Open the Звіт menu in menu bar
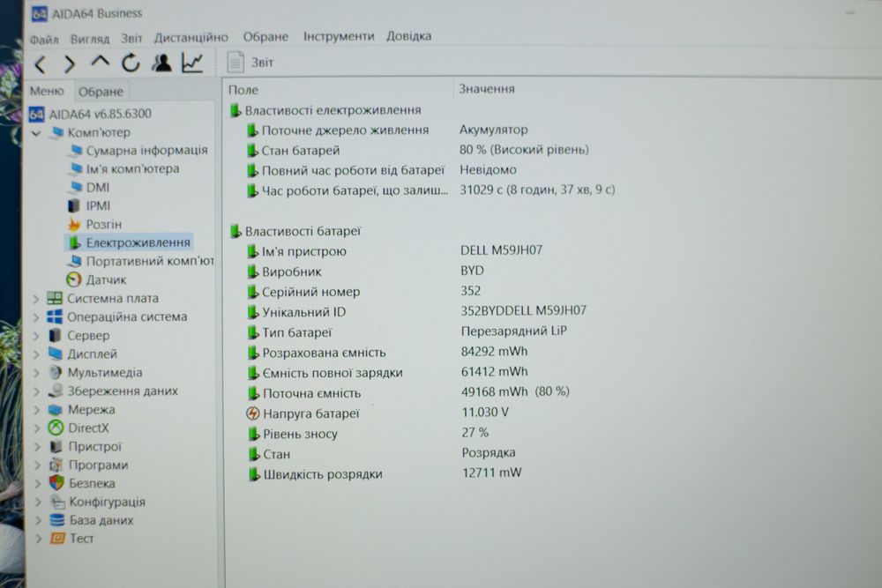This screenshot has width=882, height=588. click(x=131, y=38)
